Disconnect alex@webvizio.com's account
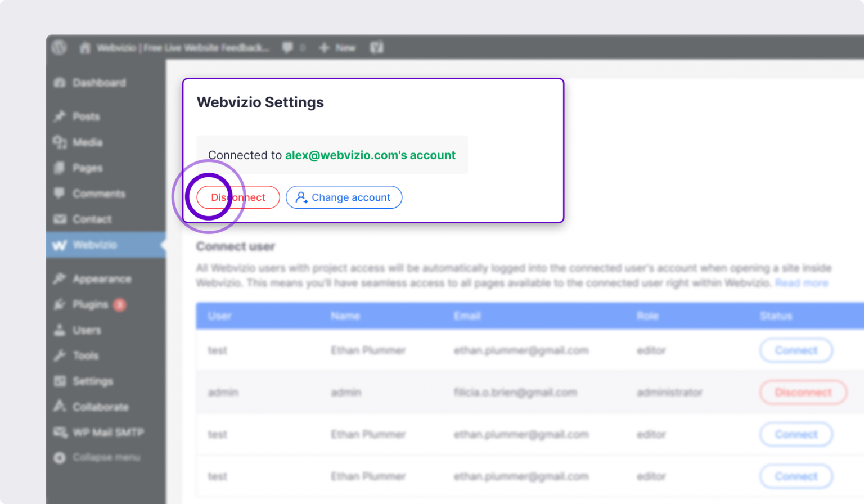Viewport: 864px width, 504px height. pos(237,197)
